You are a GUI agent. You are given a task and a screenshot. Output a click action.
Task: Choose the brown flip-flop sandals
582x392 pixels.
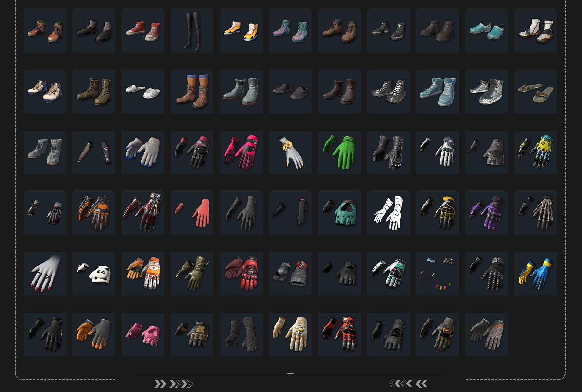click(x=536, y=92)
